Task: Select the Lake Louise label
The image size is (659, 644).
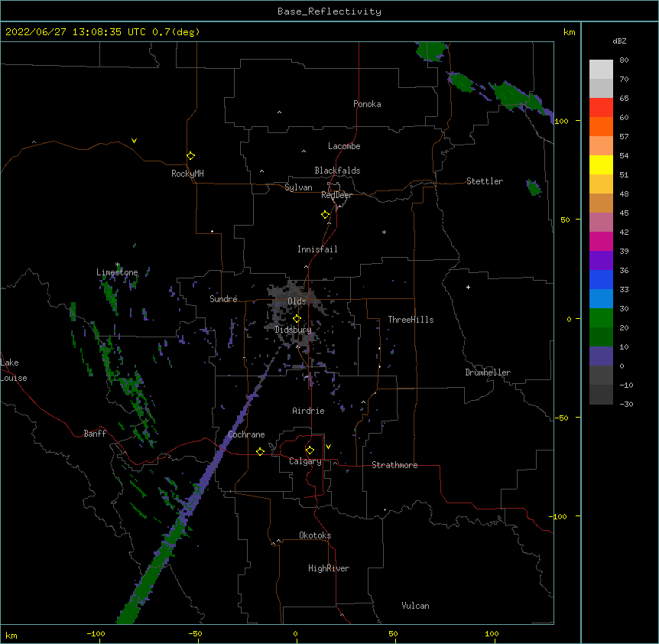Action: pyautogui.click(x=14, y=370)
